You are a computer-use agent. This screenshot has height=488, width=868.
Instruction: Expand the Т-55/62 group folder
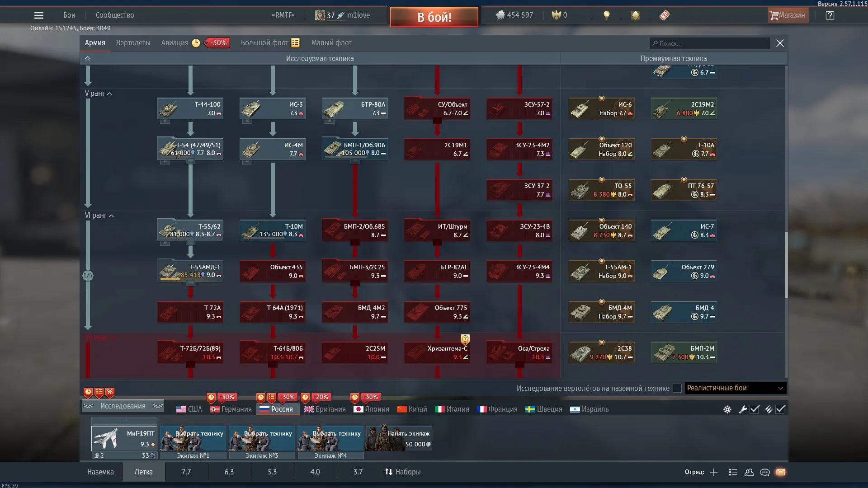(190, 230)
